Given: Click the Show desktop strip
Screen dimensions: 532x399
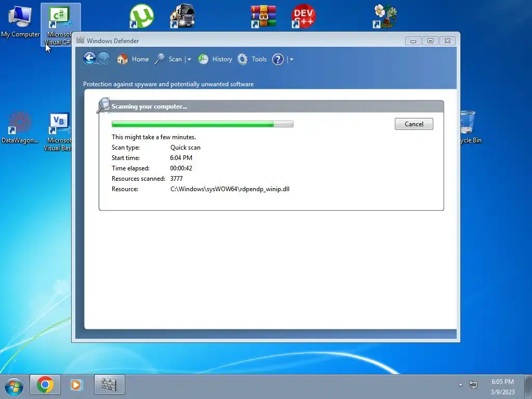Looking at the screenshot, I should click(x=528, y=387).
